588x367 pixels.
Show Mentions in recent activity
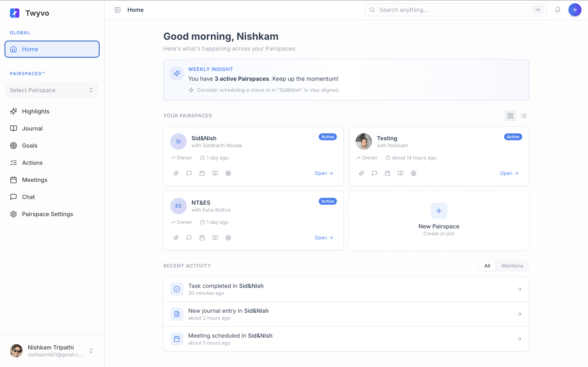[512, 266]
